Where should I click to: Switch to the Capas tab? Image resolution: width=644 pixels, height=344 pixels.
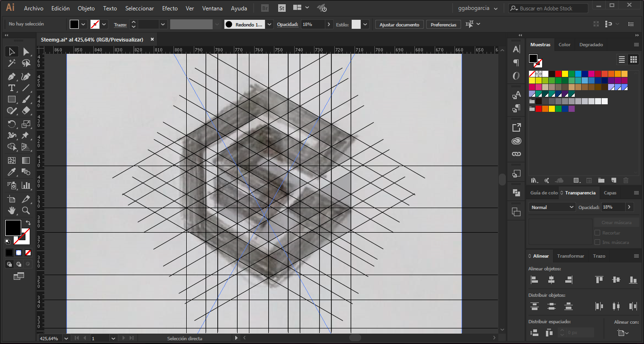point(610,193)
